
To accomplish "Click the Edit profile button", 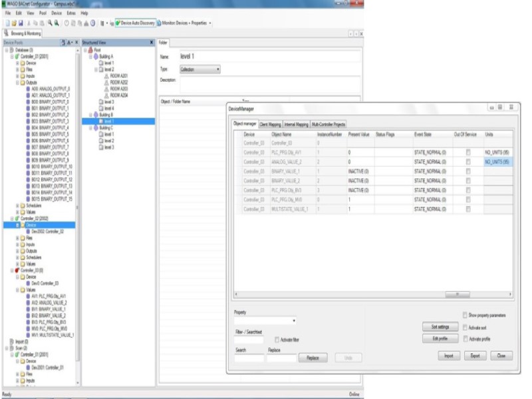I will pyautogui.click(x=440, y=338).
